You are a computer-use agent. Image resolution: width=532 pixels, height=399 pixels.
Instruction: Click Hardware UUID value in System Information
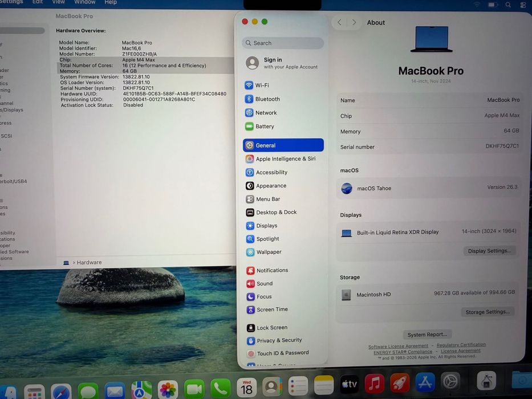[174, 93]
